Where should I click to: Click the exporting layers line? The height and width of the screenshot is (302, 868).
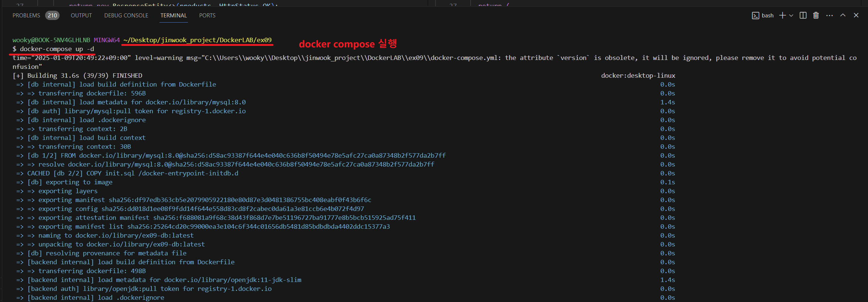point(57,191)
